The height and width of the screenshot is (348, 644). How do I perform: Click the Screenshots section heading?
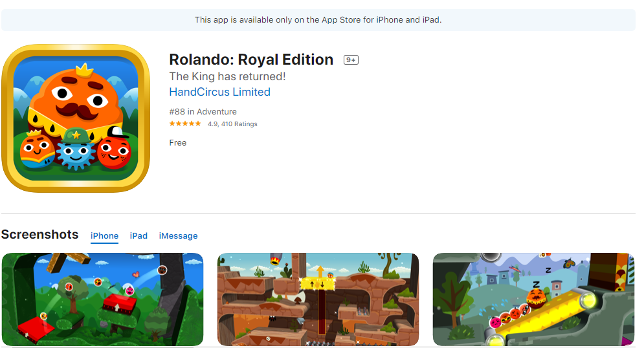(40, 234)
